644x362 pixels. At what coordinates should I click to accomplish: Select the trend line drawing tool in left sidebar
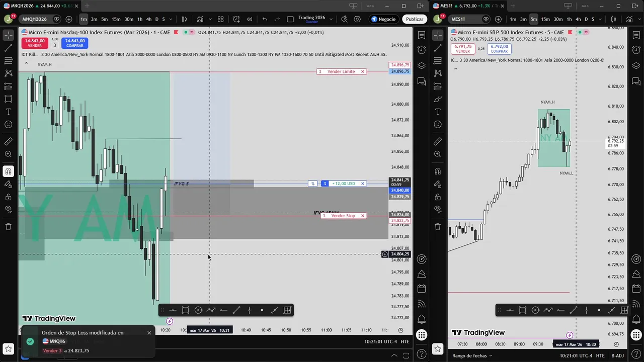pyautogui.click(x=8, y=48)
